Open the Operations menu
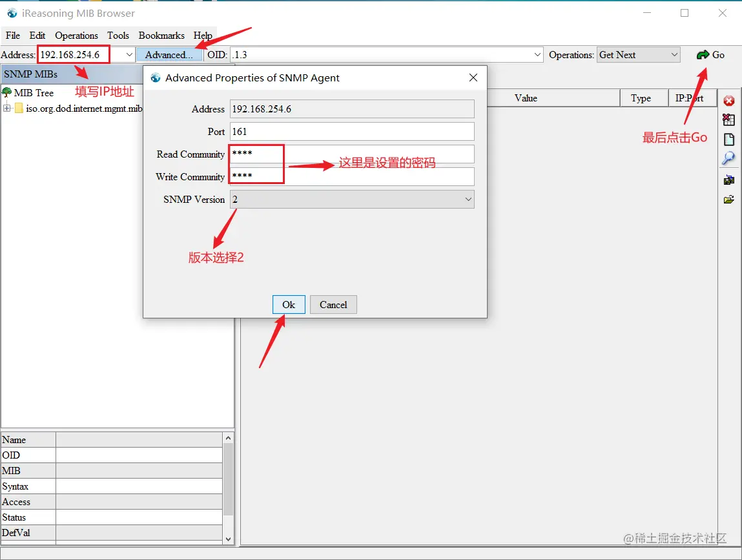 coord(76,36)
